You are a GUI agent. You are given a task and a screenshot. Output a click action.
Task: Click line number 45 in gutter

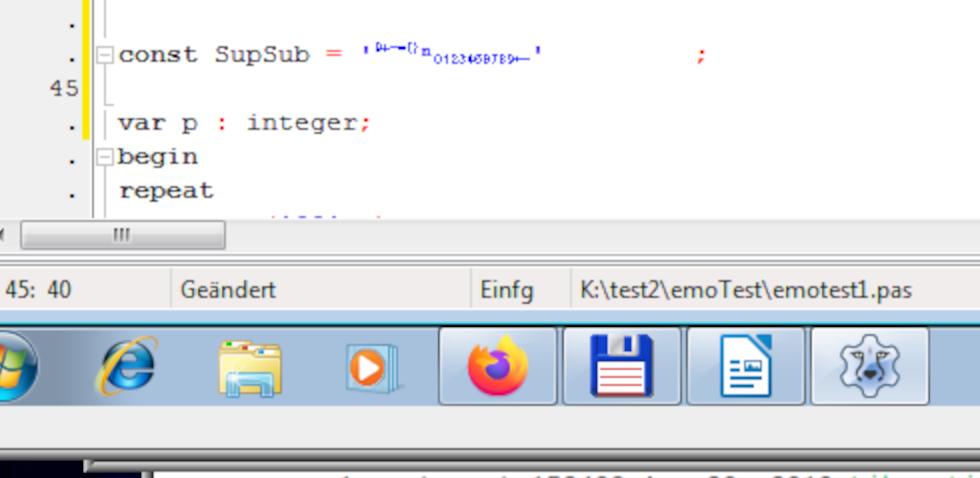point(64,89)
